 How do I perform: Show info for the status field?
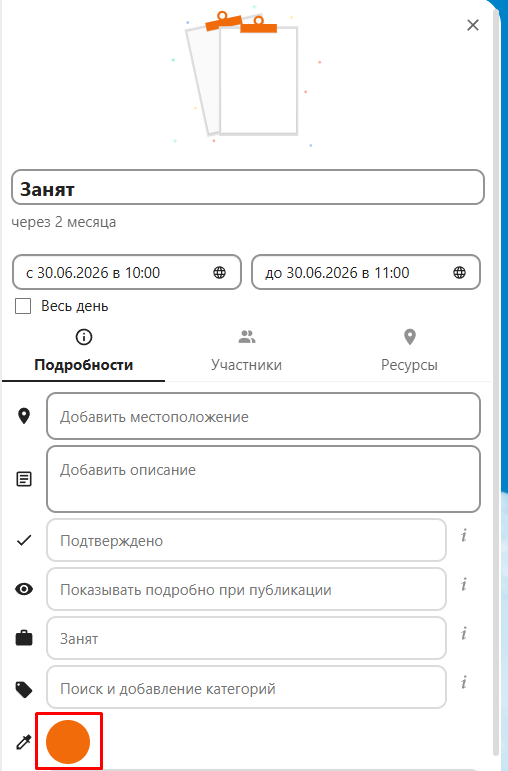pos(464,535)
